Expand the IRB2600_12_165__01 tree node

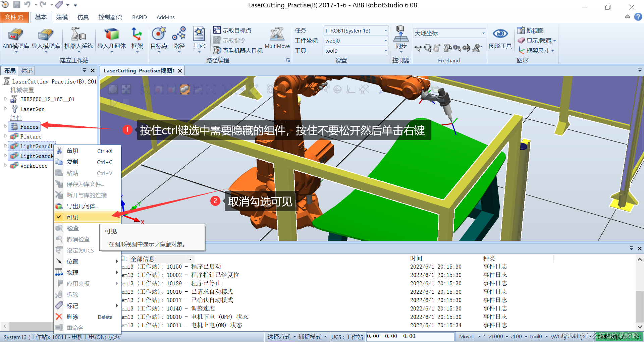[x=5, y=99]
